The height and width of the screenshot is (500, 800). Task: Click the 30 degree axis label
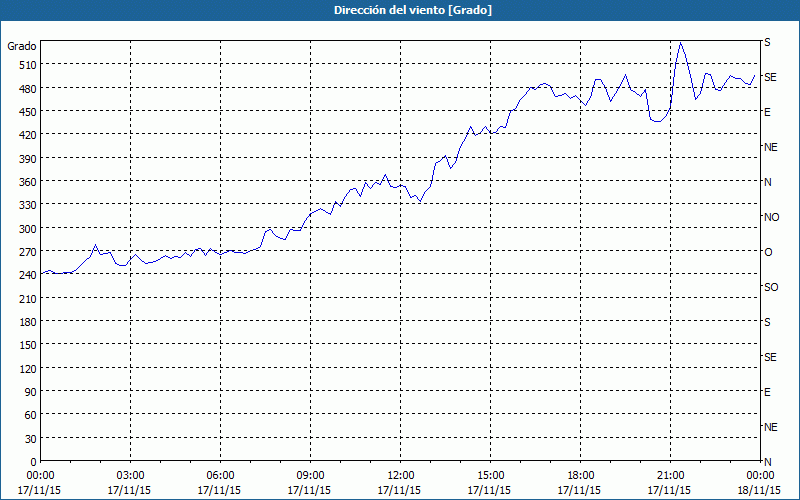coord(31,439)
